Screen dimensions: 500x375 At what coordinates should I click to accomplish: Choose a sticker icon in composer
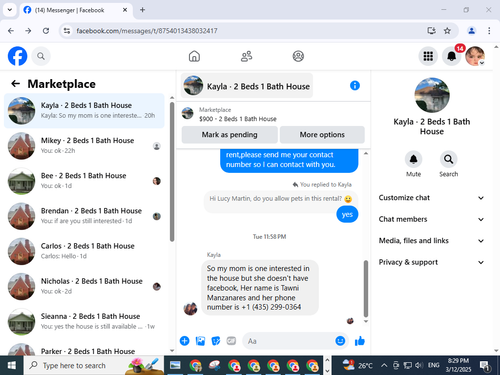coord(216,341)
